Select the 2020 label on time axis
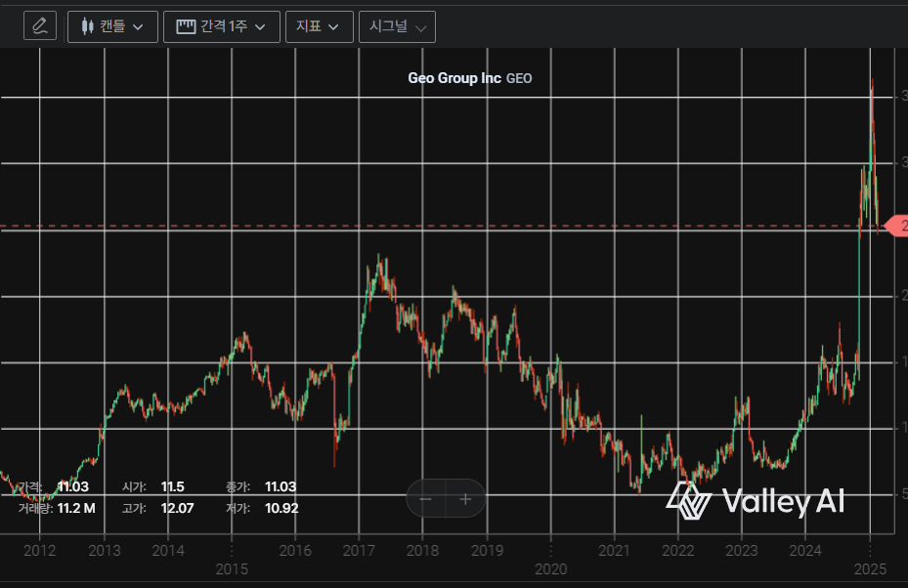The image size is (908, 588). [x=550, y=568]
